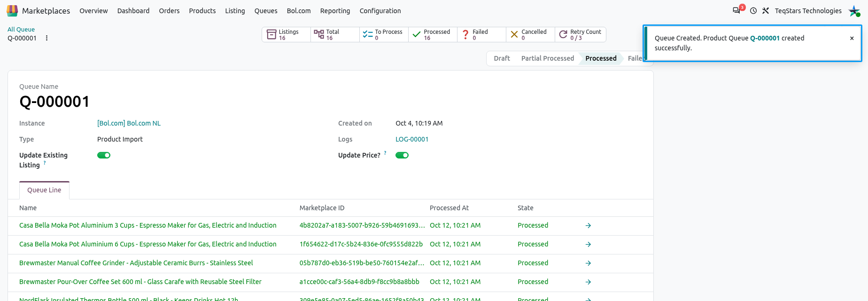Open the Q-000001 actions kebab menu
This screenshot has width=868, height=301.
(x=46, y=38)
